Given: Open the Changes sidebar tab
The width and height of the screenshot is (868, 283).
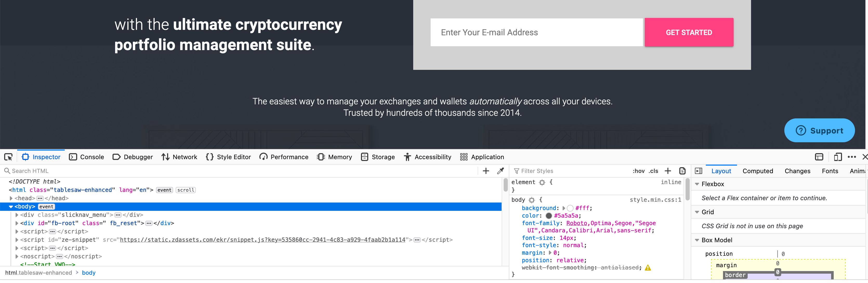Looking at the screenshot, I should (797, 171).
